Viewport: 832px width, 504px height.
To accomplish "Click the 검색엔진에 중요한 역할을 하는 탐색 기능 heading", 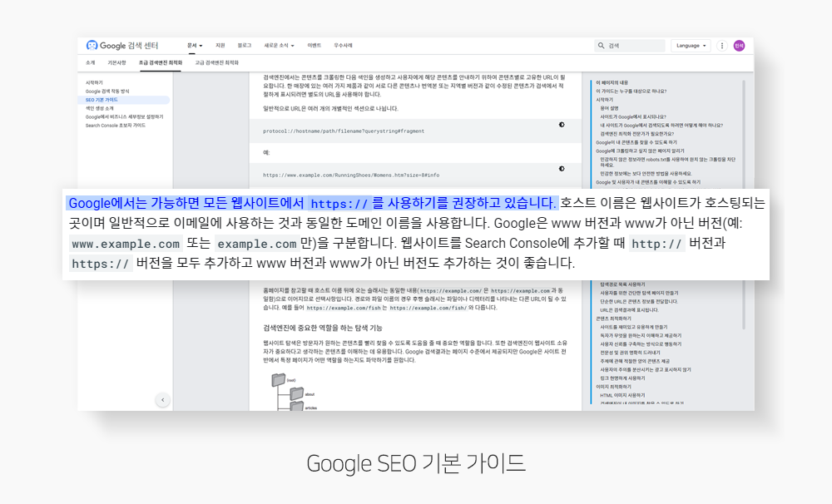I will (323, 328).
